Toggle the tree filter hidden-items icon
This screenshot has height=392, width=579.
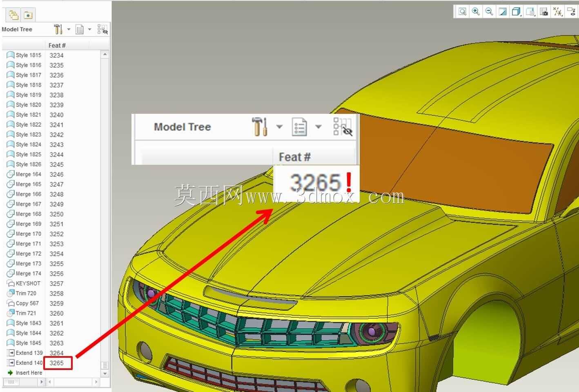[x=102, y=29]
